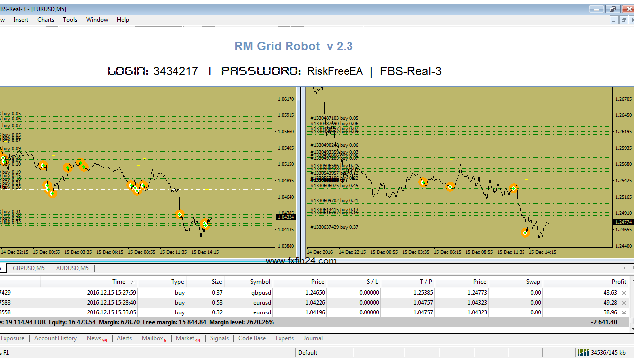Viewport: 639px width, 364px height.
Task: Close the eurusd order with profit 38.96
Action: tap(624, 312)
